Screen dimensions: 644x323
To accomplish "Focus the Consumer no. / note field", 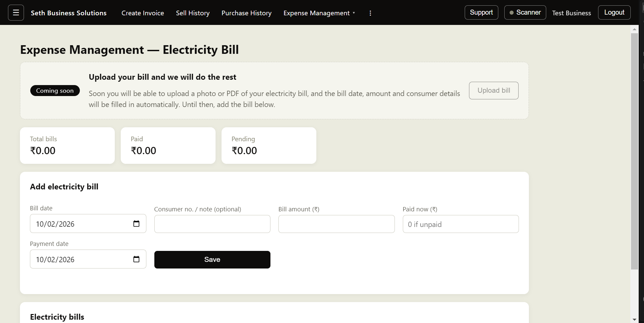I will [212, 224].
